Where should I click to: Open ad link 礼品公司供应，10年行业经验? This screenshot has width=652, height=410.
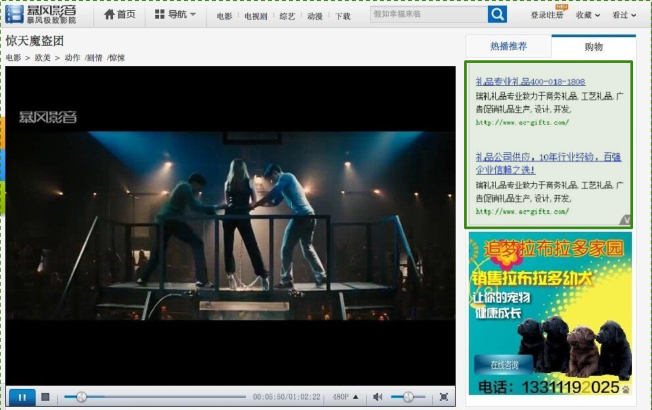pos(548,163)
